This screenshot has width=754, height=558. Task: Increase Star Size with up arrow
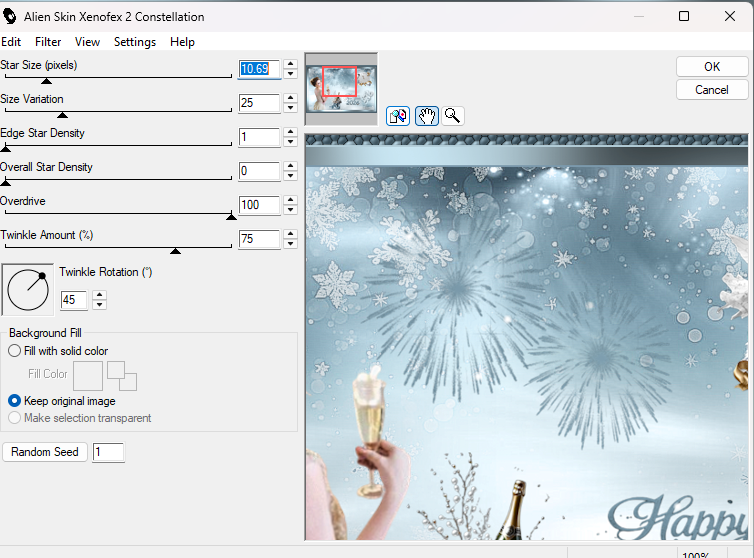[x=290, y=64]
